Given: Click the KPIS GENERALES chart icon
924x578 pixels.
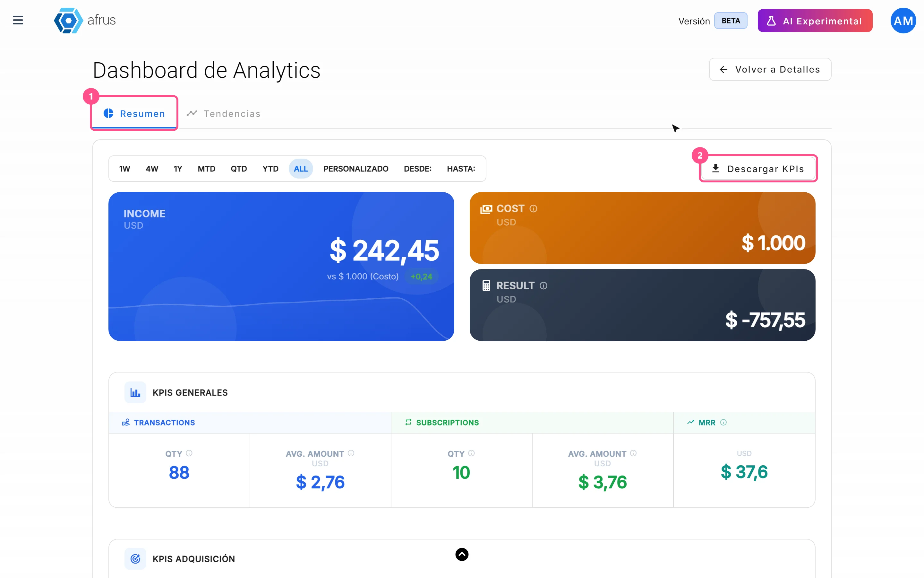Looking at the screenshot, I should pos(135,392).
